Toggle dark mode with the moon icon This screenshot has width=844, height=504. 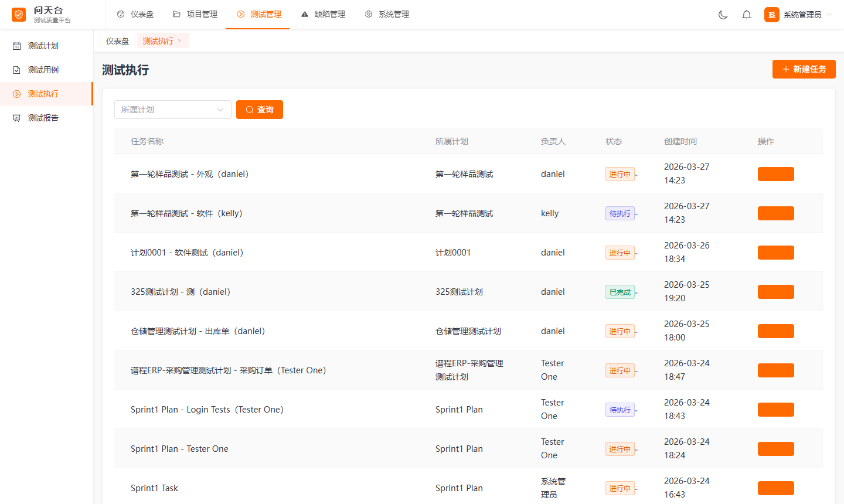pyautogui.click(x=723, y=15)
